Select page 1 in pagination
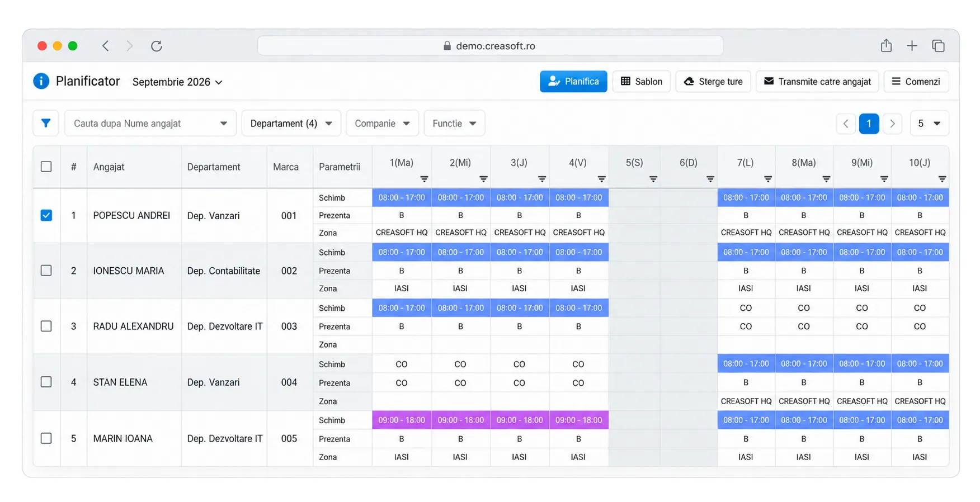The image size is (980, 502). [x=869, y=124]
